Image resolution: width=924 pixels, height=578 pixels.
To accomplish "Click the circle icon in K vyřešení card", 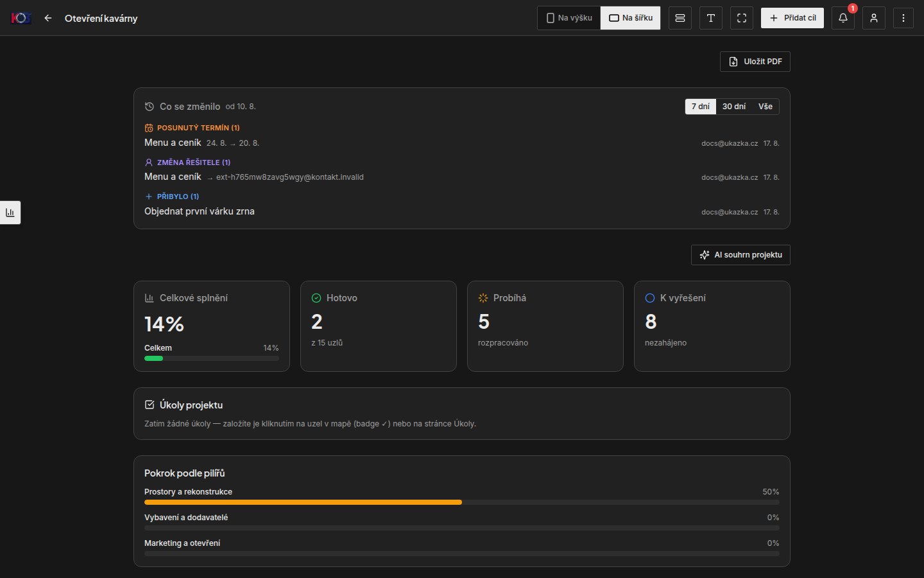I will [650, 298].
